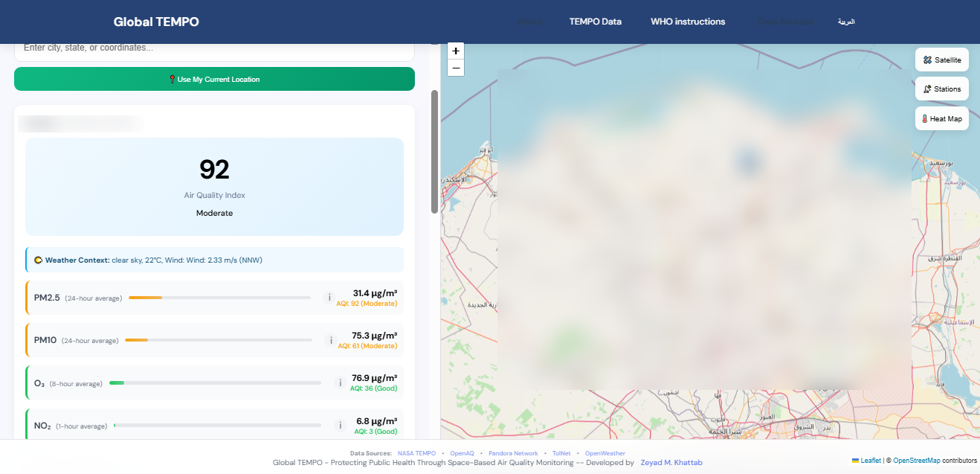Image resolution: width=980 pixels, height=474 pixels.
Task: Click the left panel scrollbar
Action: [434, 152]
